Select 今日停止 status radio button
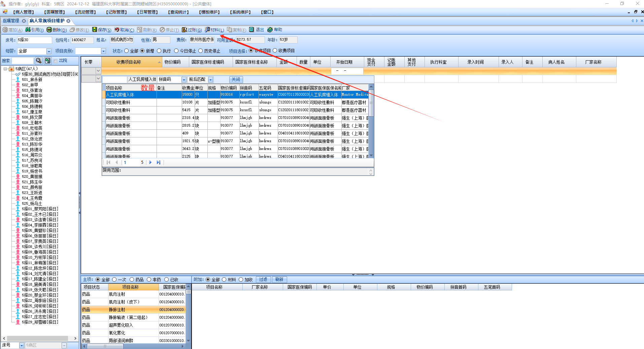 (x=176, y=51)
